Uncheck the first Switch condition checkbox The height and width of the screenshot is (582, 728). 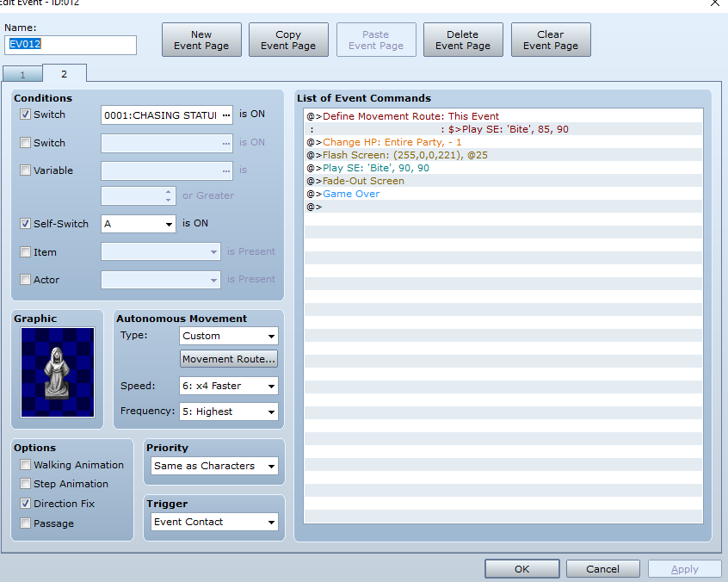point(26,115)
